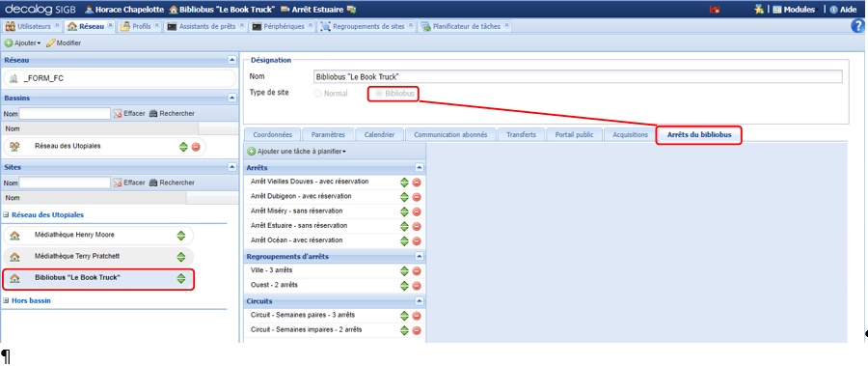Click the red icon in the header
This screenshot has height=366, width=868.
coord(714,10)
